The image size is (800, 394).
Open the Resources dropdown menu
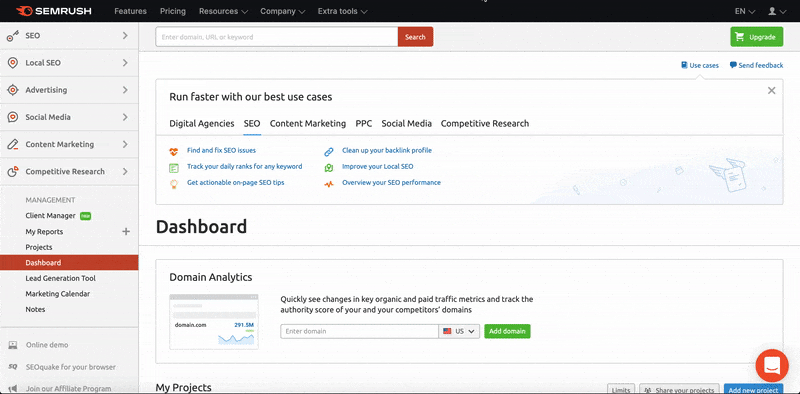pyautogui.click(x=223, y=11)
